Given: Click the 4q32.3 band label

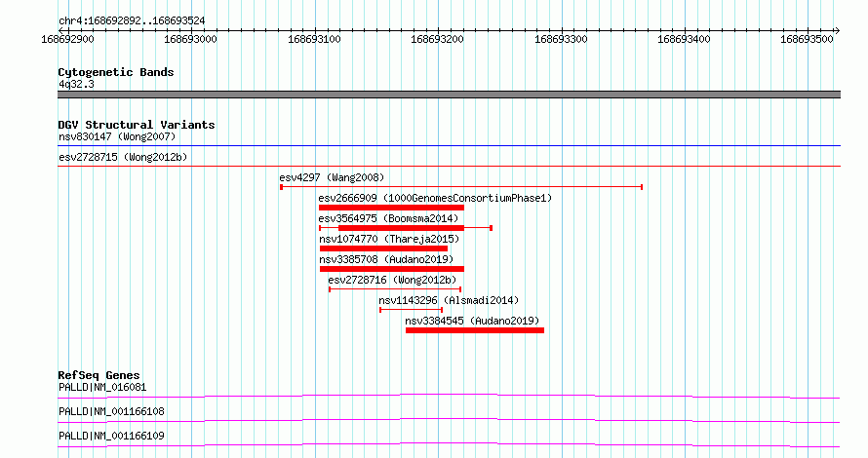Looking at the screenshot, I should click(x=76, y=84).
